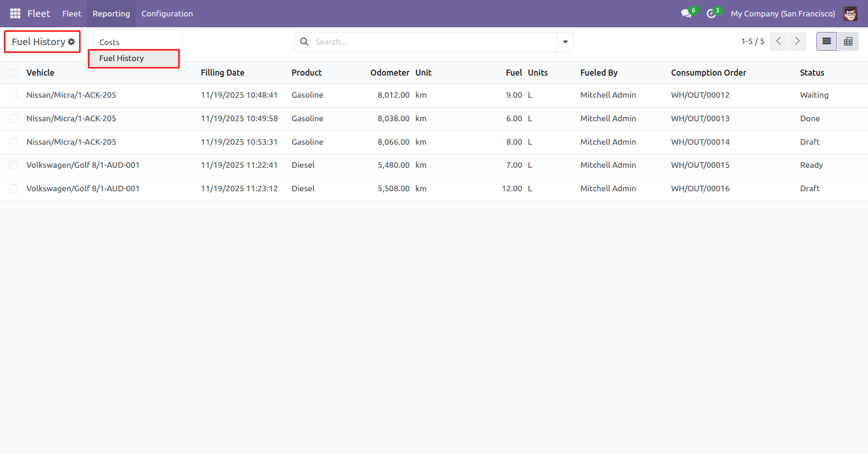The height and width of the screenshot is (454, 868).
Task: Expand the search options dropdown arrow
Action: [x=566, y=42]
